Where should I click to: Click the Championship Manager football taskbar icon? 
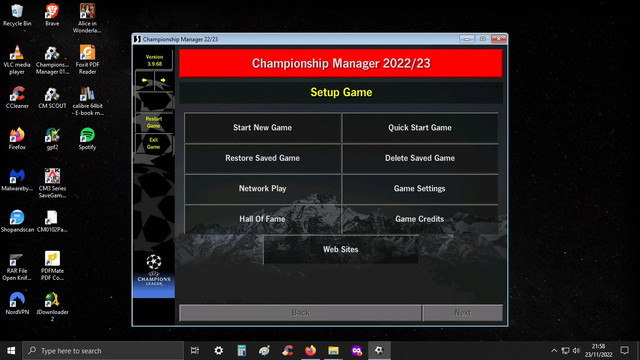pyautogui.click(x=379, y=351)
